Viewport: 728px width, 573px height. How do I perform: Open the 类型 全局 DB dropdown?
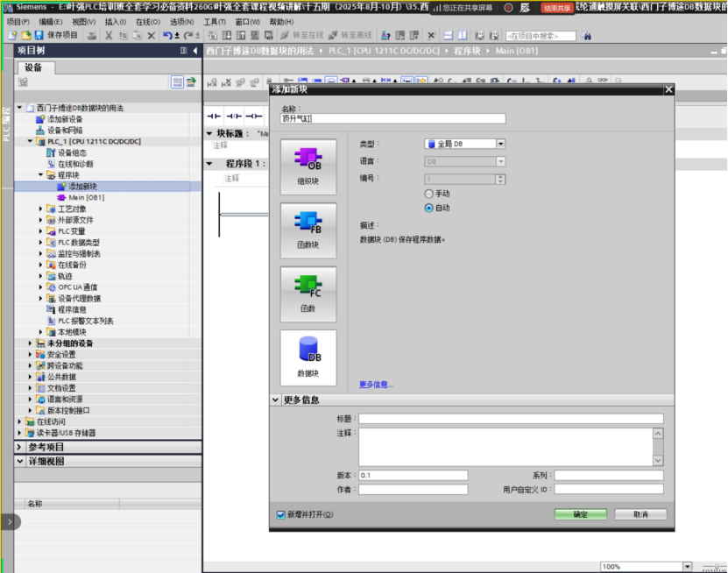point(500,144)
